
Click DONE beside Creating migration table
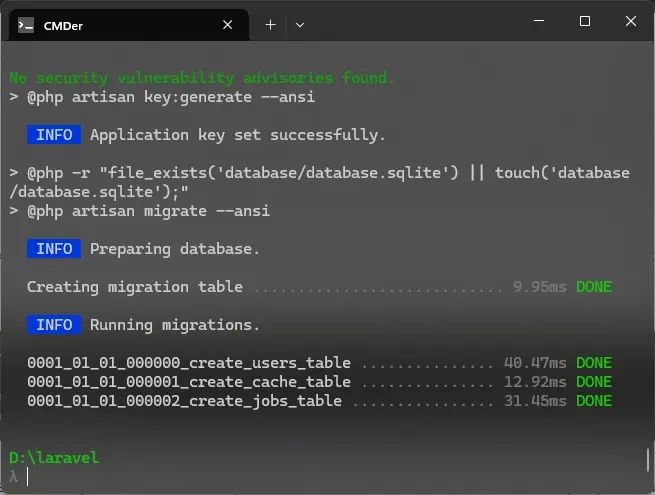coord(594,287)
